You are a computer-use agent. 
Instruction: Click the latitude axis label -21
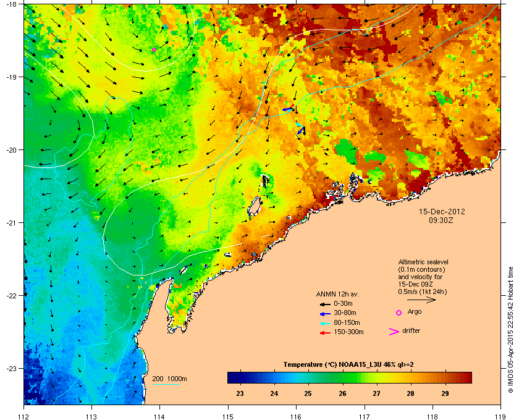(11, 223)
